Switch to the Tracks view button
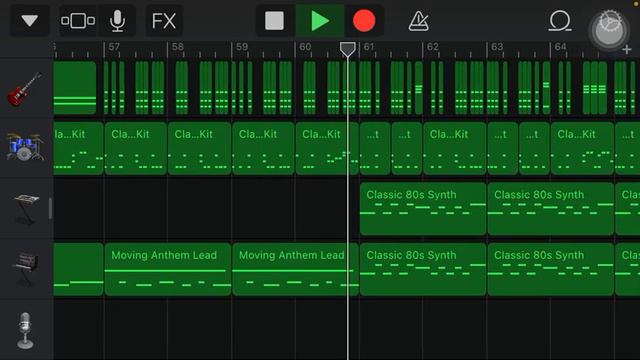Image resolution: width=640 pixels, height=360 pixels. point(78,20)
